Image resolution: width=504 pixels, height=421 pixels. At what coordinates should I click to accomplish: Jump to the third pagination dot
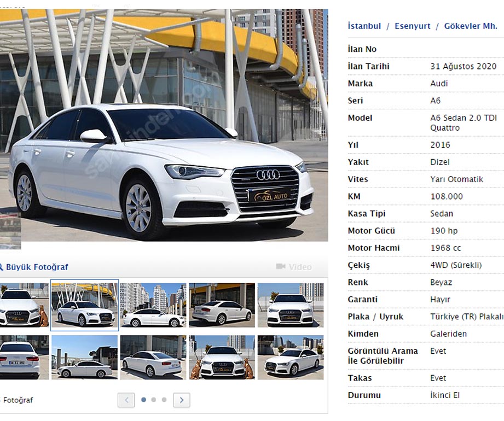click(x=164, y=400)
